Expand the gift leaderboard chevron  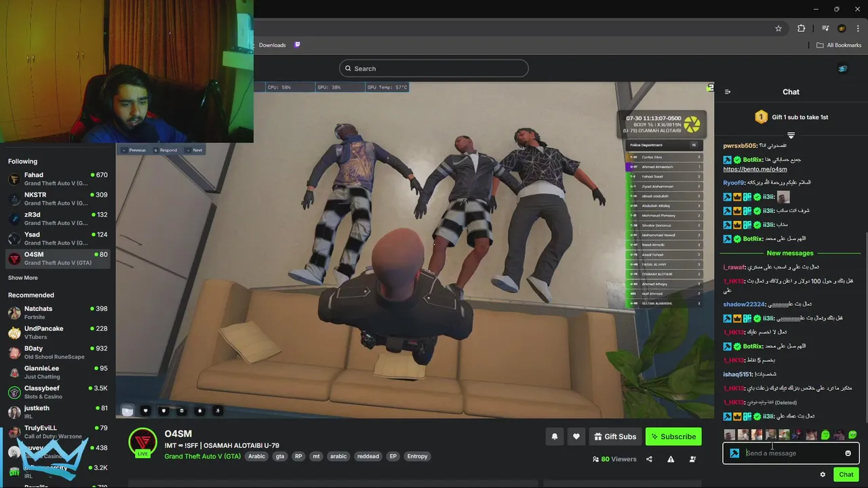[x=791, y=135]
